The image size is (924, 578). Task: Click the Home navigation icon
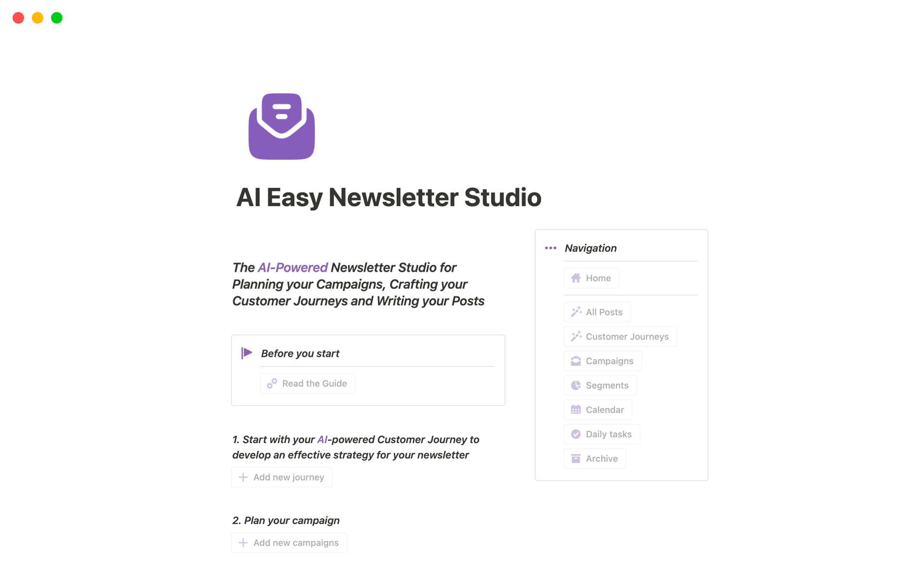[576, 277]
